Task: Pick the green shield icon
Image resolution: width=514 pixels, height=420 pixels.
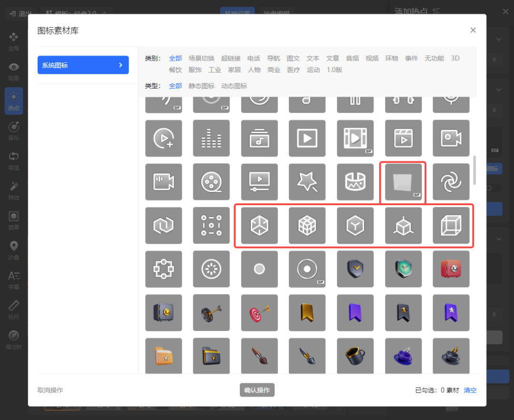Action: point(403,269)
